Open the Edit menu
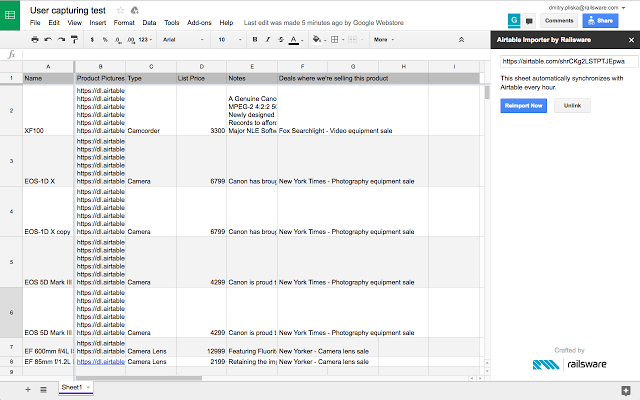 (x=54, y=23)
